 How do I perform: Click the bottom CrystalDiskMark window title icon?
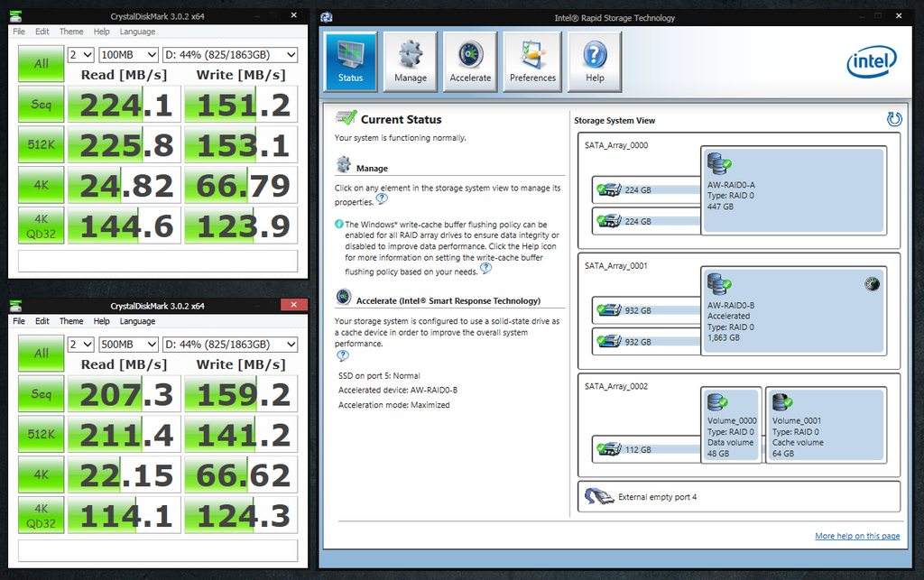(x=16, y=306)
